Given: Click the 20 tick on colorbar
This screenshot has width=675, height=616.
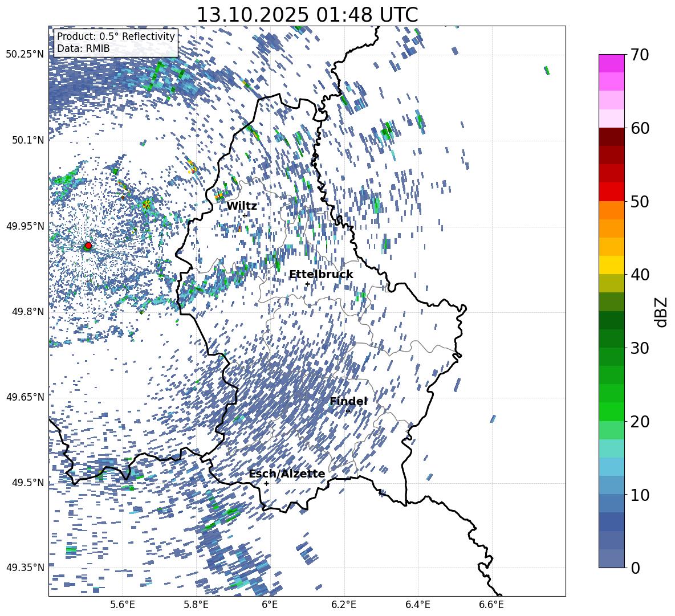Looking at the screenshot, I should click(640, 421).
